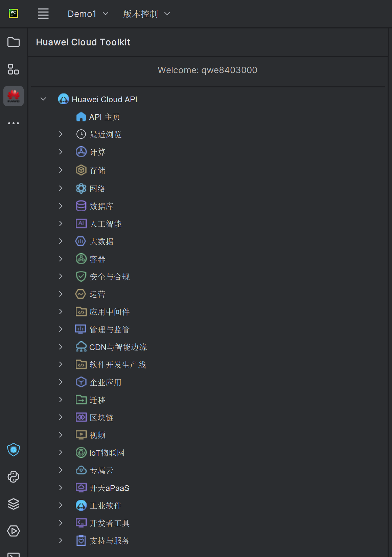The height and width of the screenshot is (557, 392).
Task: Click the cloud icon for CDN与智能边缘
Action: [x=81, y=347]
